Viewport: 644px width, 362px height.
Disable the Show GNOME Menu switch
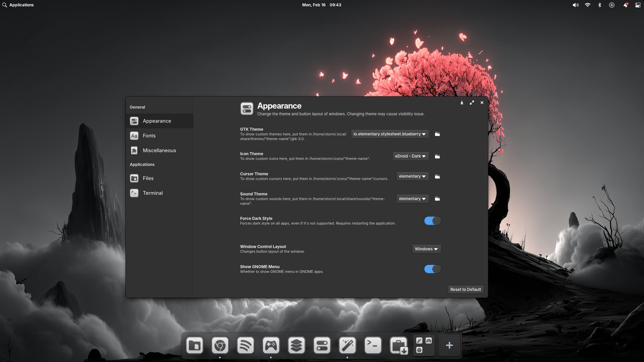432,269
